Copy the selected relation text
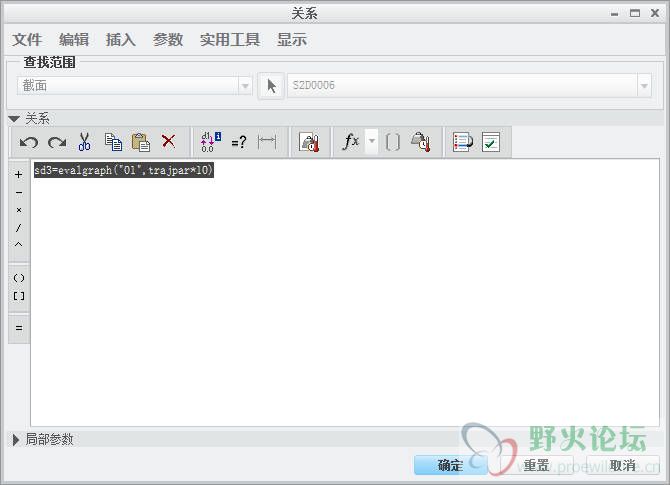The height and width of the screenshot is (485, 670). point(113,142)
